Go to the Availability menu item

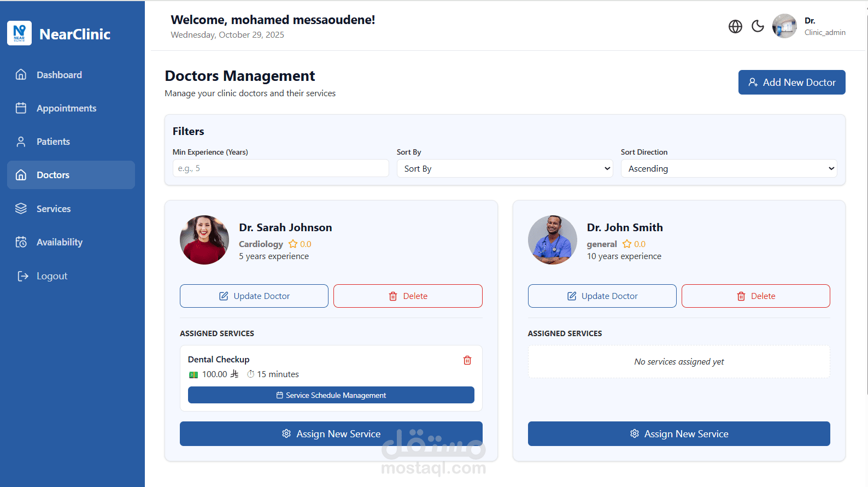(x=71, y=242)
